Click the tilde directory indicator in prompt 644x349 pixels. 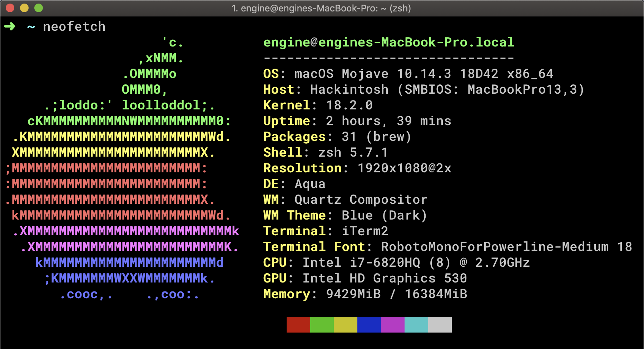pos(31,27)
